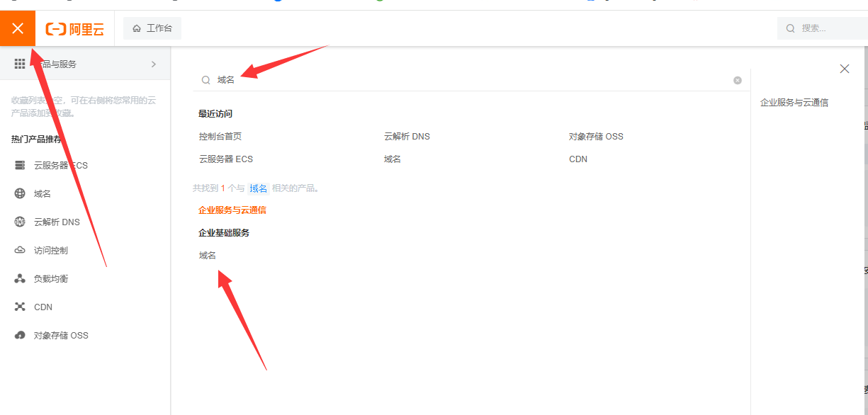Screen dimensions: 868x415
Task: Expand the 产品与服务 chevron arrow
Action: 154,64
